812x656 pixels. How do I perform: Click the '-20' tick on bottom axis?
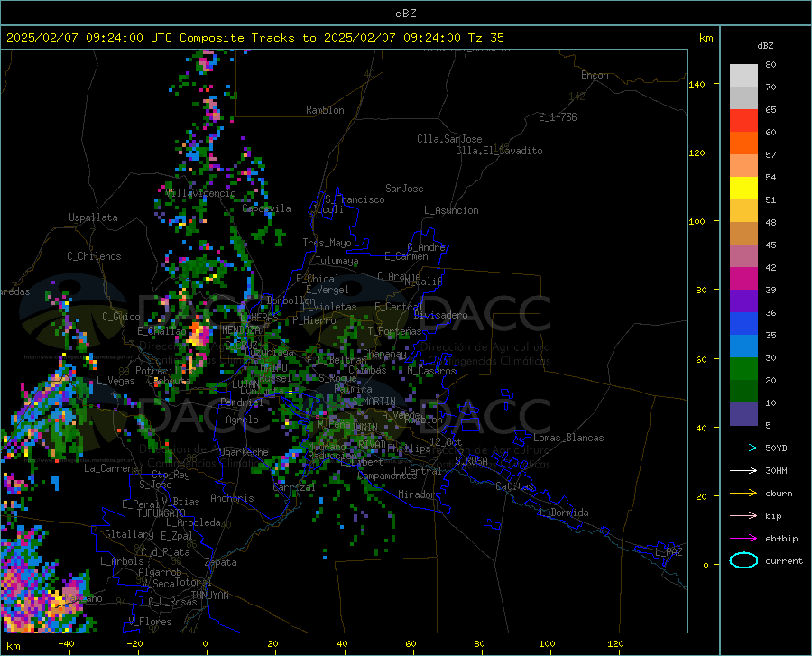134,644
